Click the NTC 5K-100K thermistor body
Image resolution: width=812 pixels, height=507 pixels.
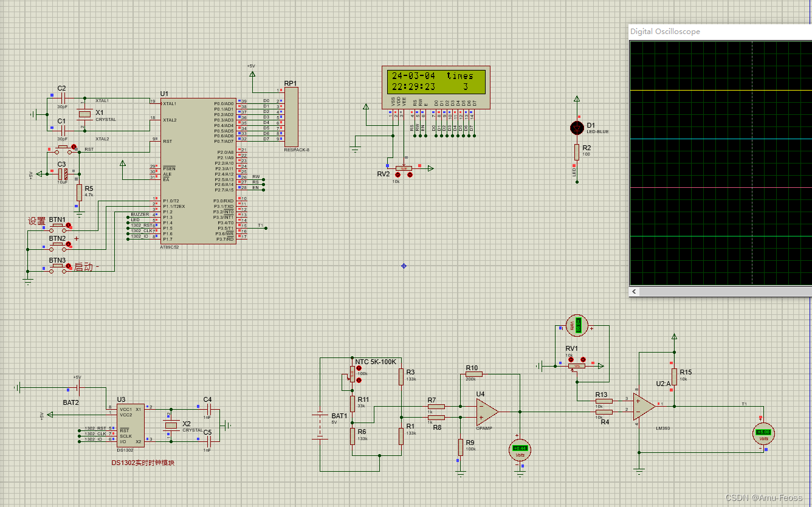coord(352,374)
